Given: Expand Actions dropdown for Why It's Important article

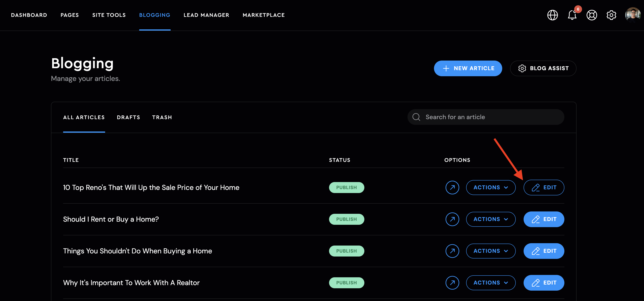Looking at the screenshot, I should [491, 283].
